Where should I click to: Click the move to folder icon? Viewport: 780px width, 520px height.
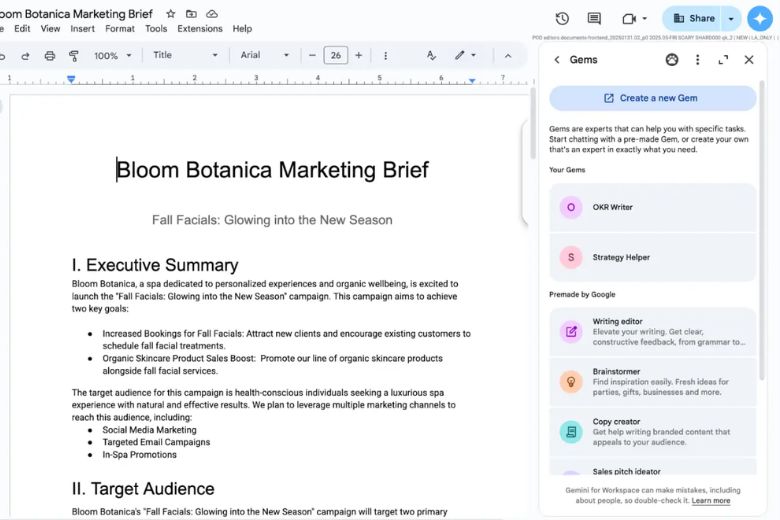click(192, 14)
